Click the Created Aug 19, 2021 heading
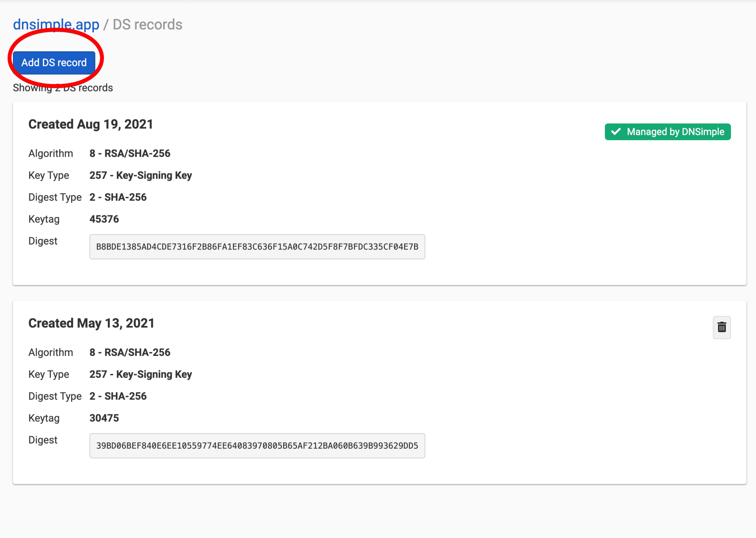Image resolution: width=756 pixels, height=538 pixels. pyautogui.click(x=91, y=124)
